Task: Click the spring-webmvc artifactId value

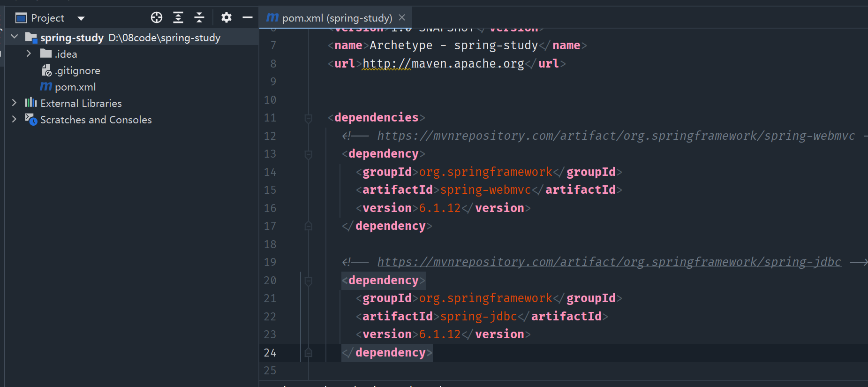Action: pyautogui.click(x=485, y=190)
